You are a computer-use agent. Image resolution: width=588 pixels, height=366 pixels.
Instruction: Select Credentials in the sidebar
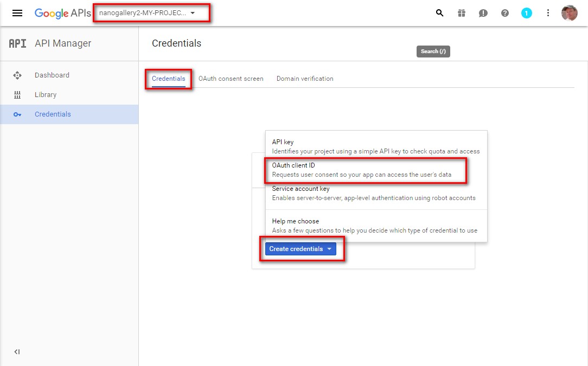tap(69, 114)
